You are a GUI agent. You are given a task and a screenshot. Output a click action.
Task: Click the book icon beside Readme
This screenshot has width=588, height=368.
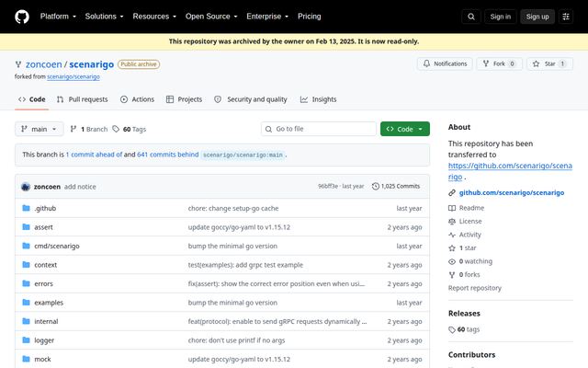452,208
